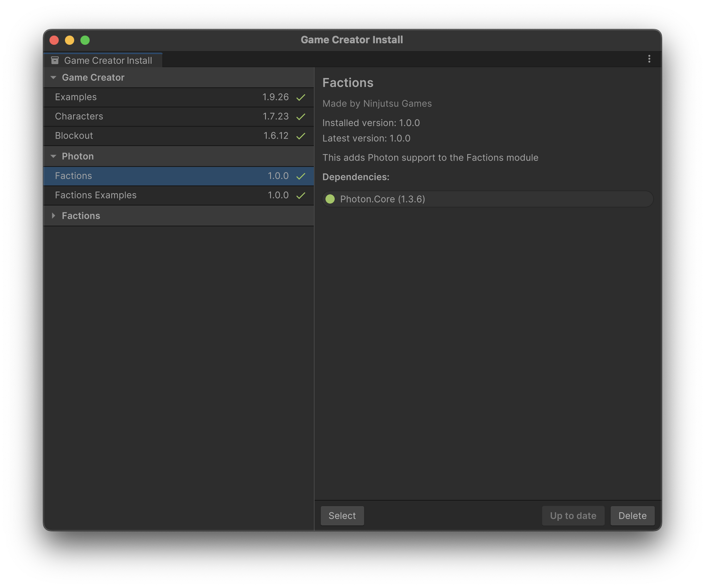Open the three-dot options menu
Viewport: 705px width, 588px height.
[649, 59]
